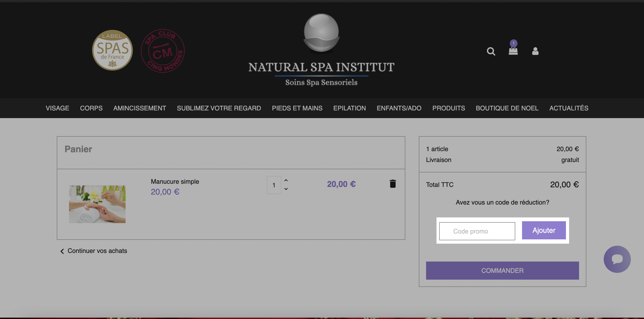Click the Natural Spa Institut logo

click(x=321, y=50)
